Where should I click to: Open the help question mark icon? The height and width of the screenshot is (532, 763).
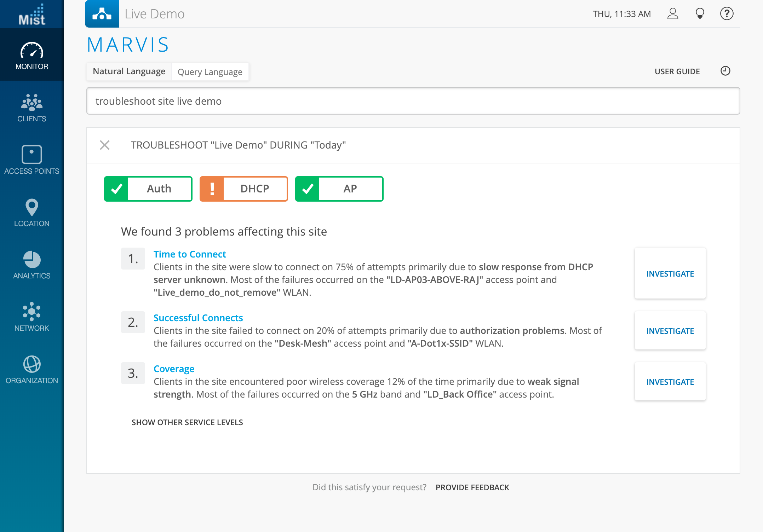click(727, 14)
